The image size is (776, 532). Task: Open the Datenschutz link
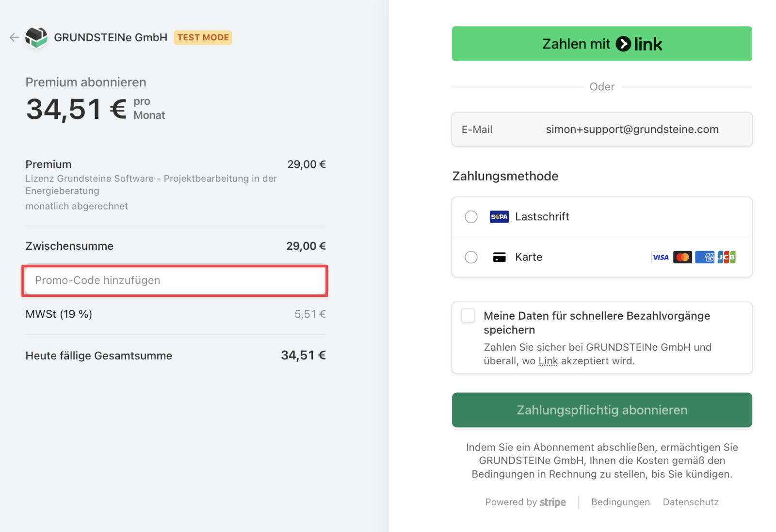pos(691,502)
